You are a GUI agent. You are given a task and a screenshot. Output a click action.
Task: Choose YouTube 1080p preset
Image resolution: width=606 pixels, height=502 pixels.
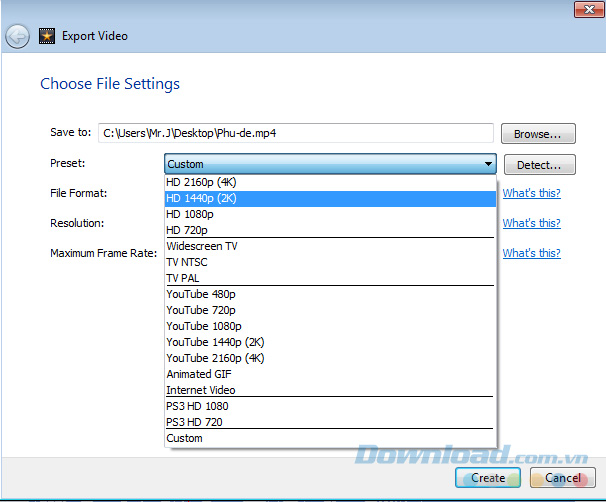204,326
